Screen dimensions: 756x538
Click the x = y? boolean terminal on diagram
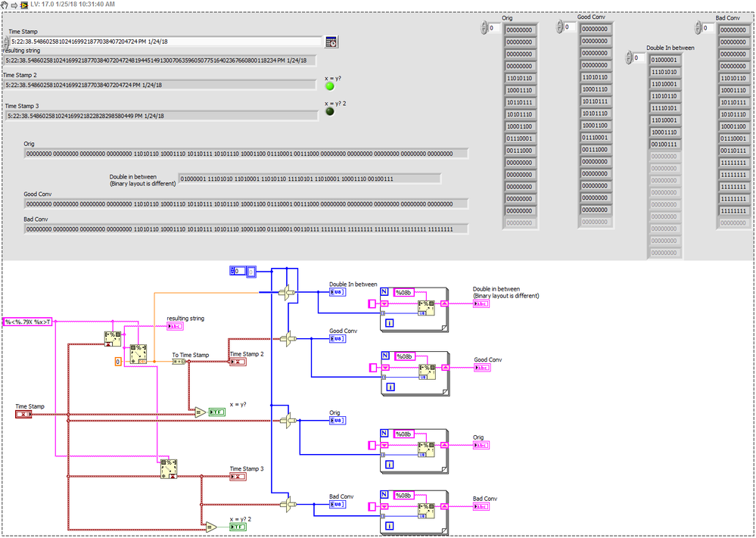(x=216, y=412)
